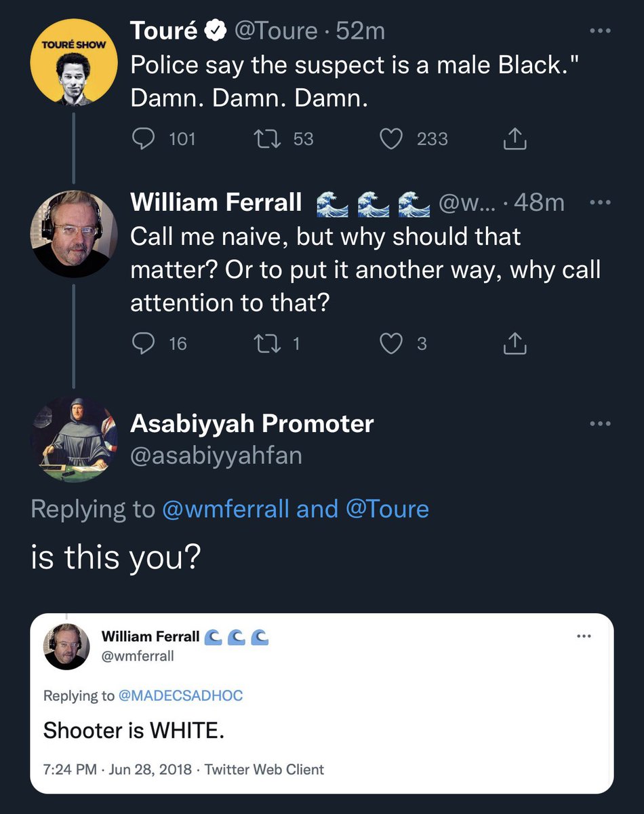Open more options on Asabiyyah Promoter's tweet
The width and height of the screenshot is (644, 814).
pyautogui.click(x=600, y=424)
